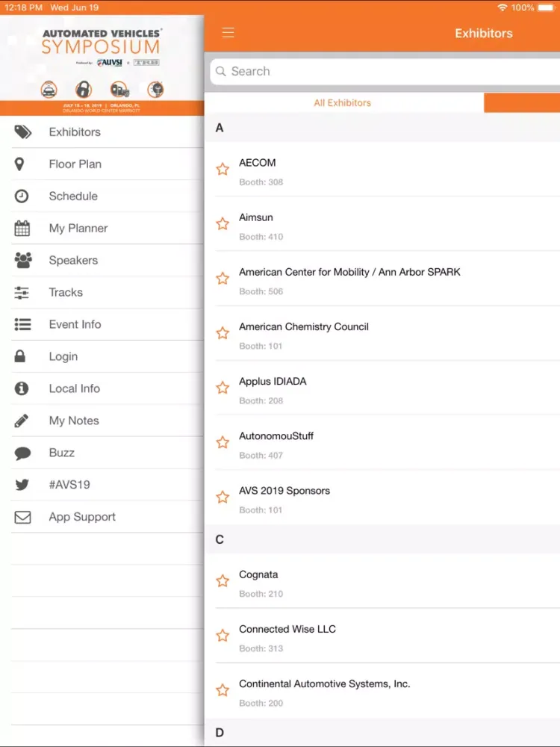Click the padlock icon in the symposium banner

pyautogui.click(x=84, y=89)
